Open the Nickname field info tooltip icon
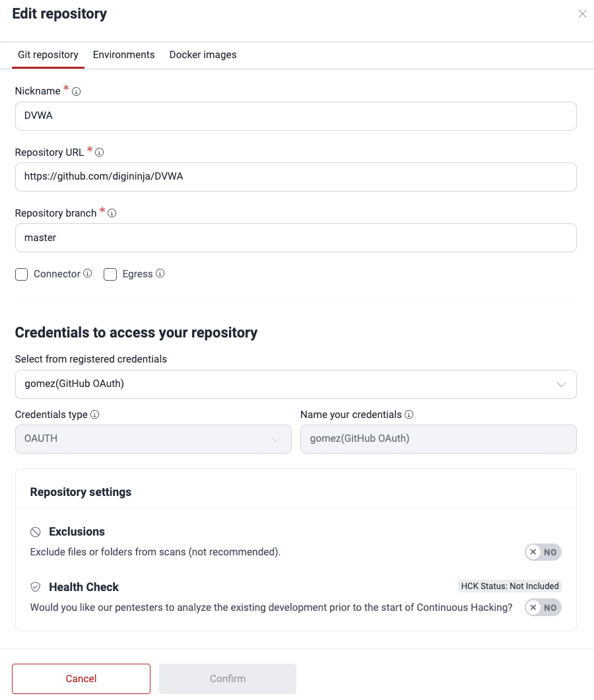Screen dimensions: 594x700 tap(76, 91)
